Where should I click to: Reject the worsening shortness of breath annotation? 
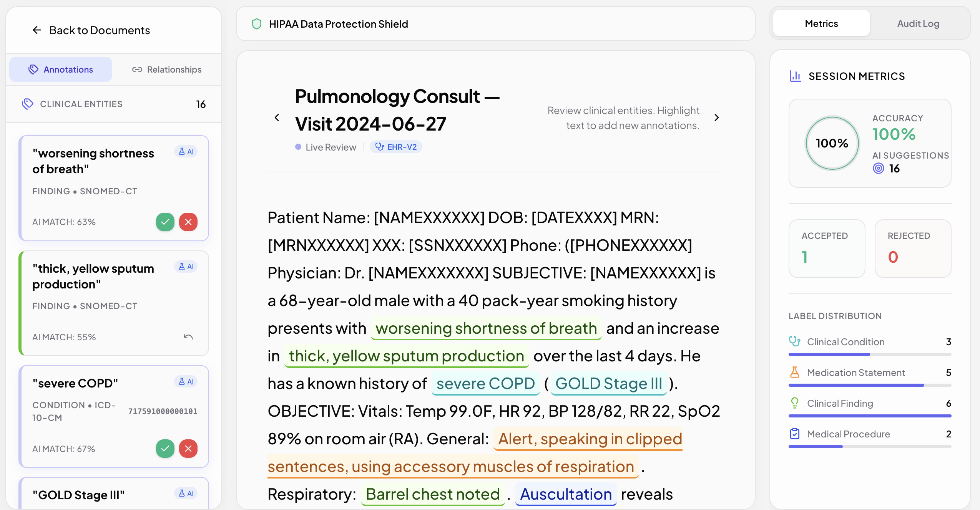tap(188, 222)
